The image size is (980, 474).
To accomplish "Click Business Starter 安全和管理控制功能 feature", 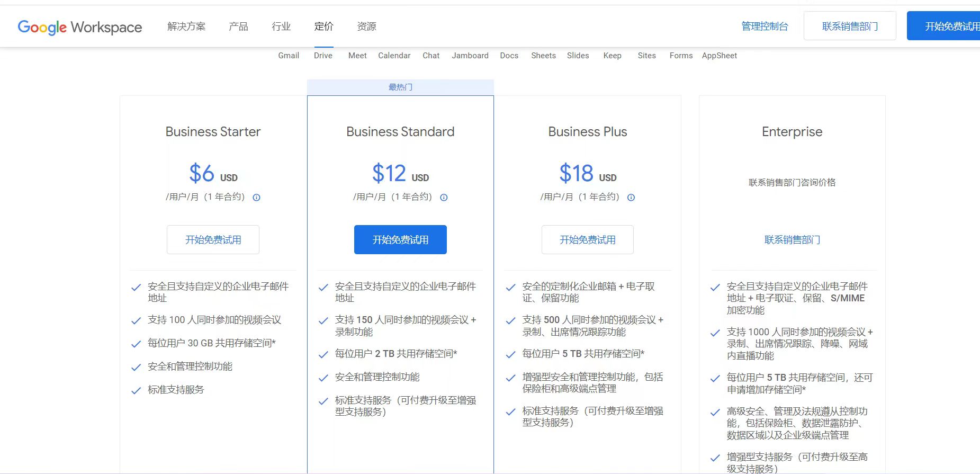I will (190, 366).
